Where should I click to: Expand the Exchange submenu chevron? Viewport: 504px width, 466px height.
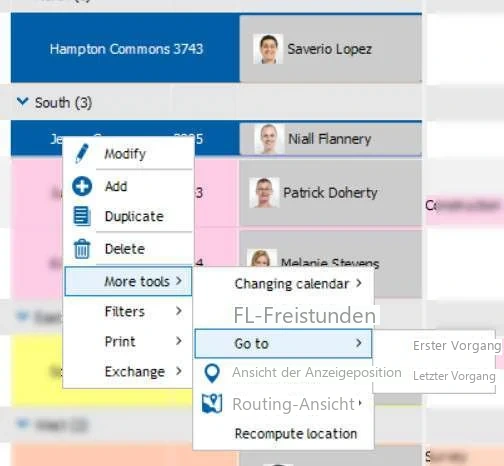tap(179, 371)
